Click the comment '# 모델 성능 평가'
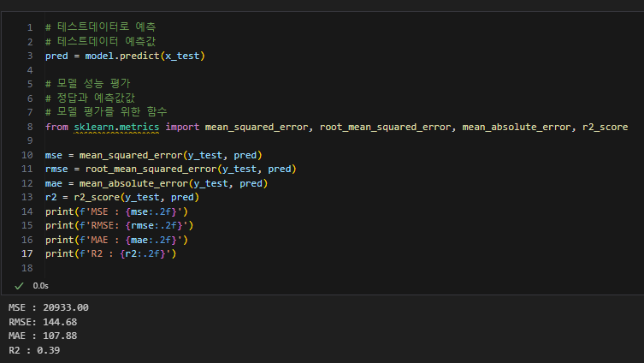 coord(87,84)
